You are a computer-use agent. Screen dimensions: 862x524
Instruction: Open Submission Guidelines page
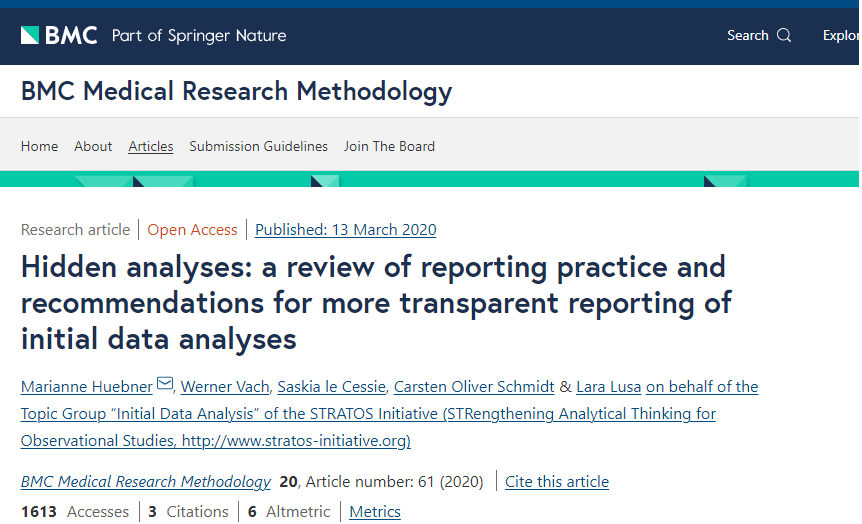click(x=258, y=146)
